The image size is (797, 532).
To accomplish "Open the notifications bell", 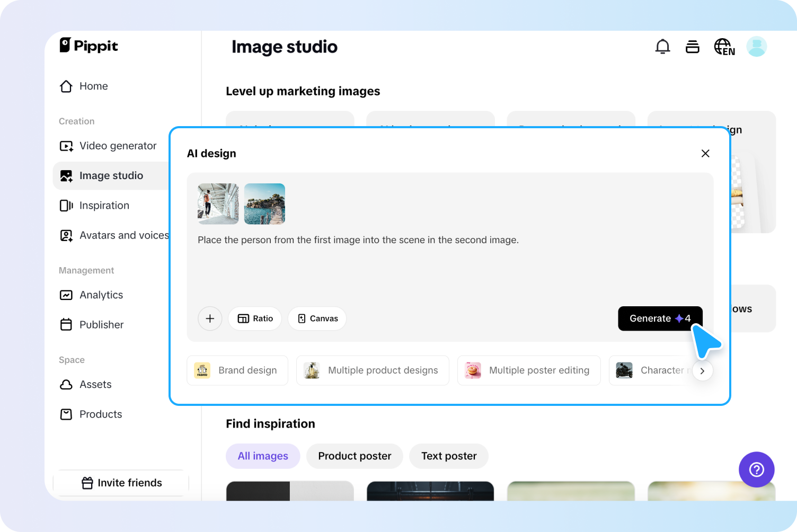I will (x=662, y=47).
